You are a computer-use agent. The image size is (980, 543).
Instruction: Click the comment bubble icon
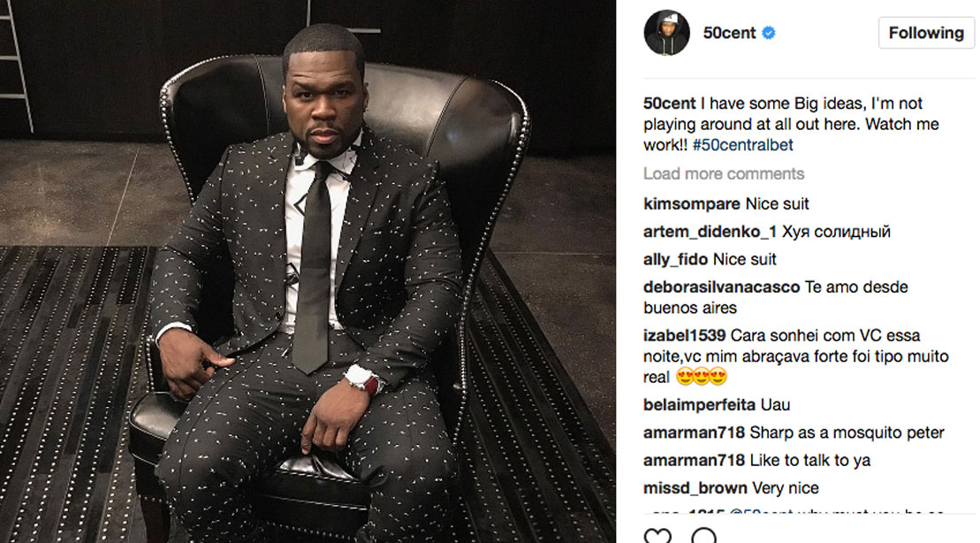pos(703,536)
